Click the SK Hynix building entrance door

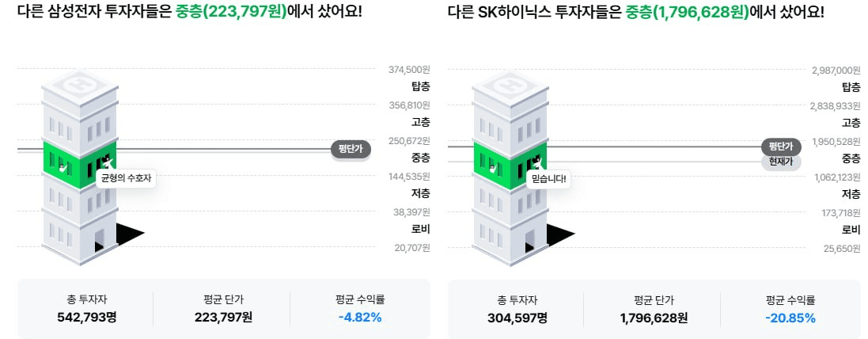coord(530,240)
